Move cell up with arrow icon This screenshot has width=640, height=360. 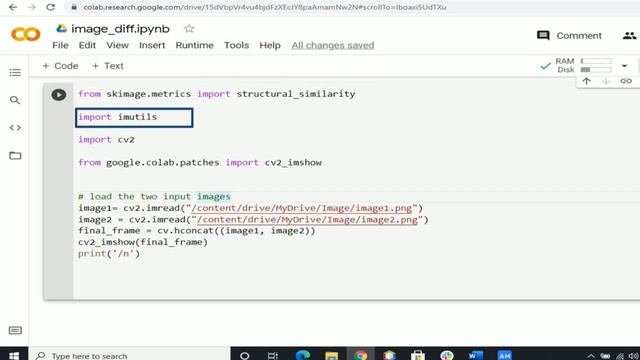tap(586, 81)
